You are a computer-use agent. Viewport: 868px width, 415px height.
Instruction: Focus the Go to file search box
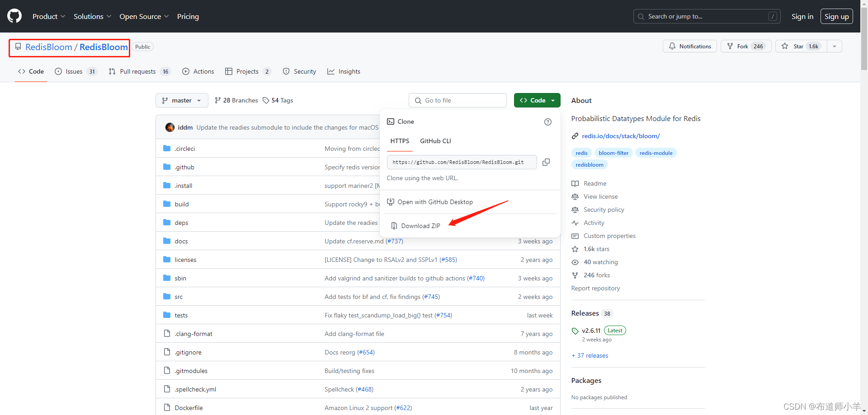458,100
